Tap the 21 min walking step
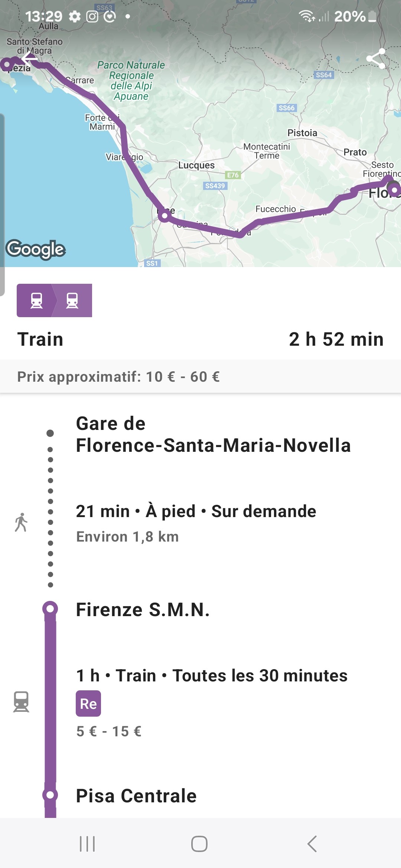Image resolution: width=401 pixels, height=868 pixels. click(196, 512)
